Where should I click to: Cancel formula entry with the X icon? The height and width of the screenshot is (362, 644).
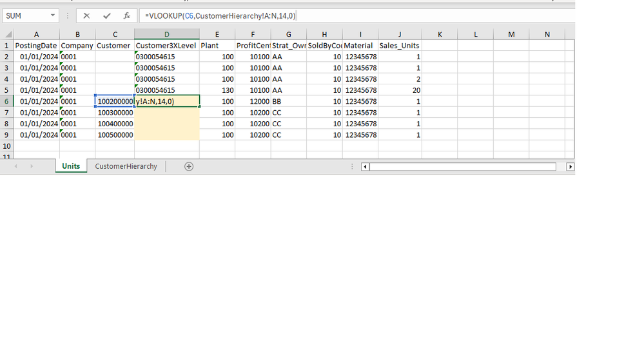click(86, 16)
